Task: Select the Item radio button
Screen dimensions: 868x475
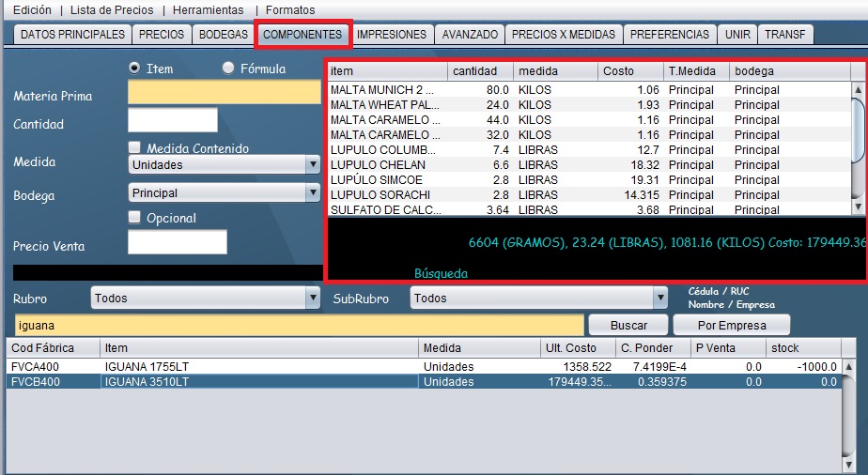Action: [x=134, y=69]
